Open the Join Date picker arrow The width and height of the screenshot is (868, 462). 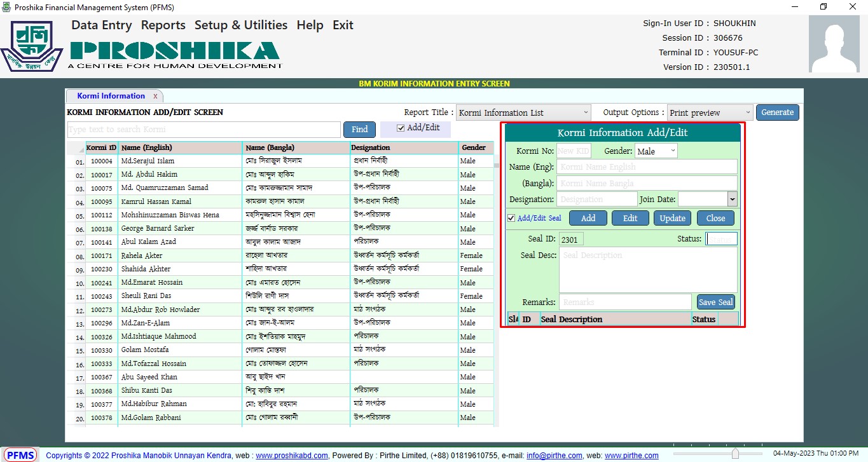[x=733, y=199]
